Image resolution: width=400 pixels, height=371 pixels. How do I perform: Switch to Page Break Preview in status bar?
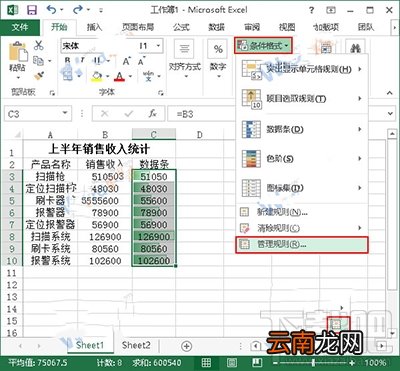click(256, 363)
